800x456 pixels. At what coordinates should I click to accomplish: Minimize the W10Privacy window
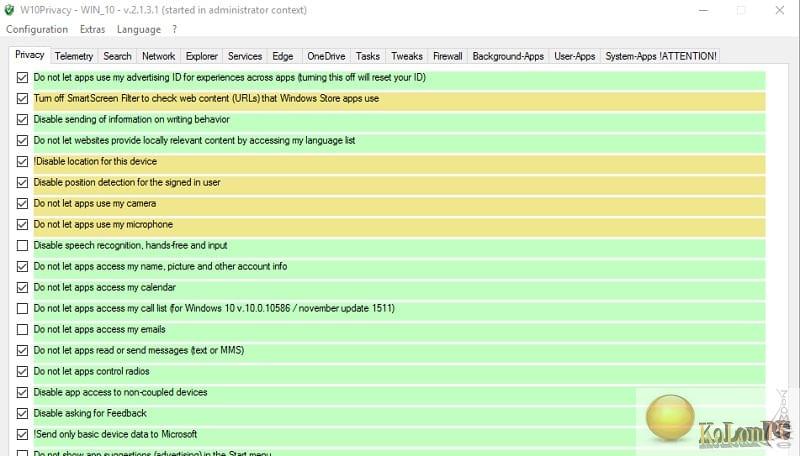[704, 10]
